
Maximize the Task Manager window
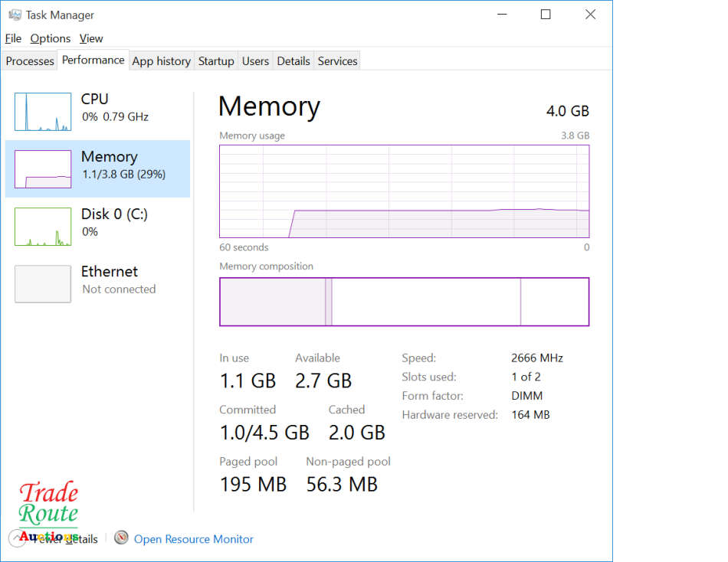[x=546, y=15]
